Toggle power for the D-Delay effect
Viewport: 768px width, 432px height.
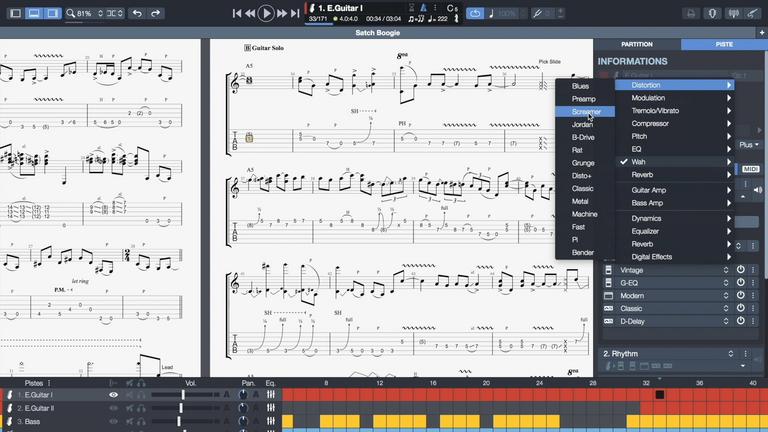tap(741, 321)
